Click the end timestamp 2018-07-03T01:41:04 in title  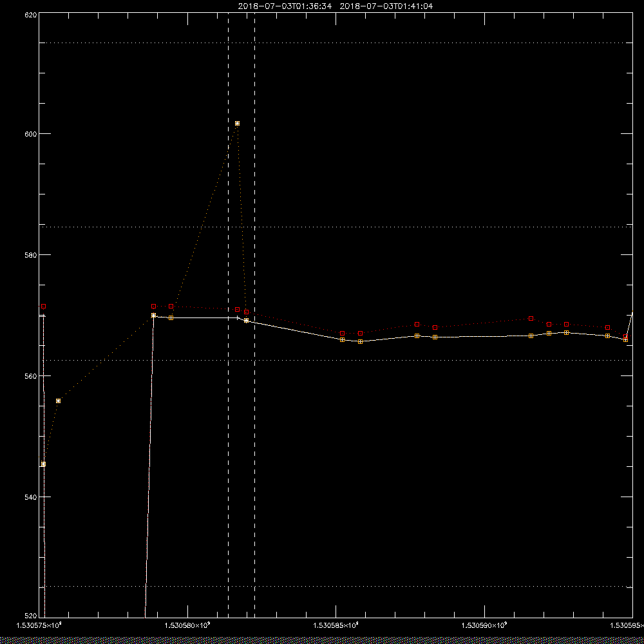(386, 6)
